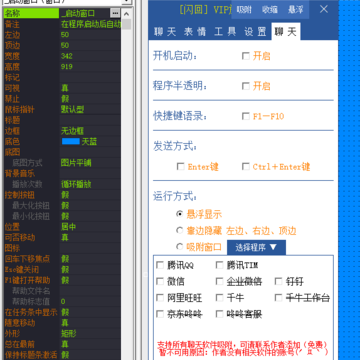The image size is (360, 360).
Task: Click the 总在最前 property row
Action: (62, 344)
